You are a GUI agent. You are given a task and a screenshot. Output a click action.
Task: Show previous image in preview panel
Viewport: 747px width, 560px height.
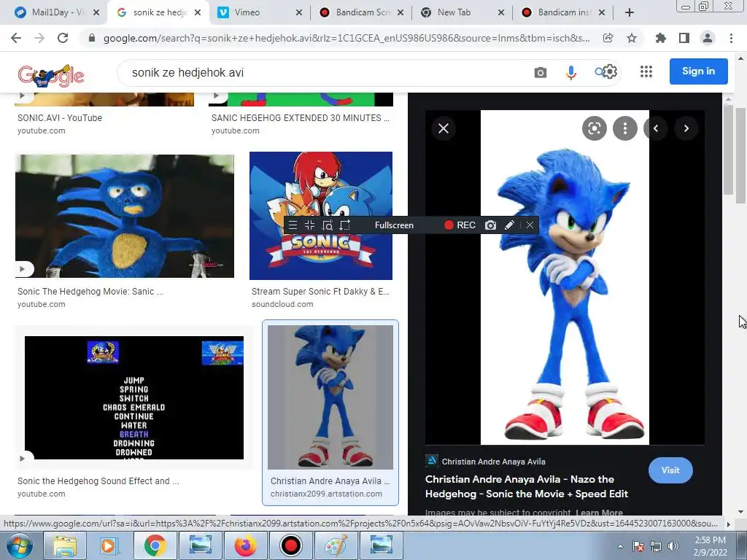click(x=656, y=128)
